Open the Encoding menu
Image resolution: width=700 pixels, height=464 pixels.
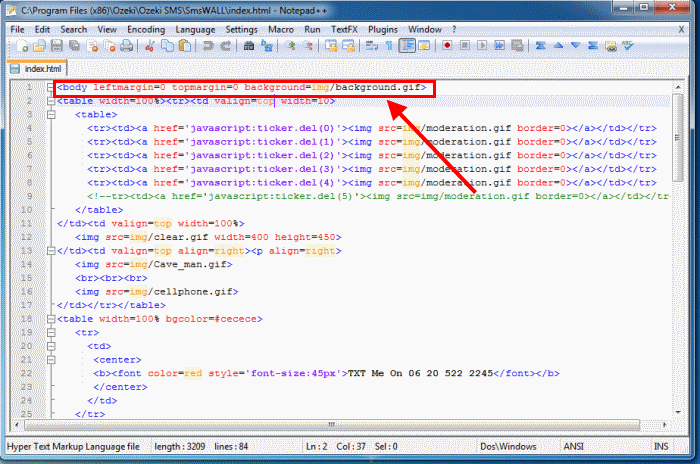click(146, 29)
